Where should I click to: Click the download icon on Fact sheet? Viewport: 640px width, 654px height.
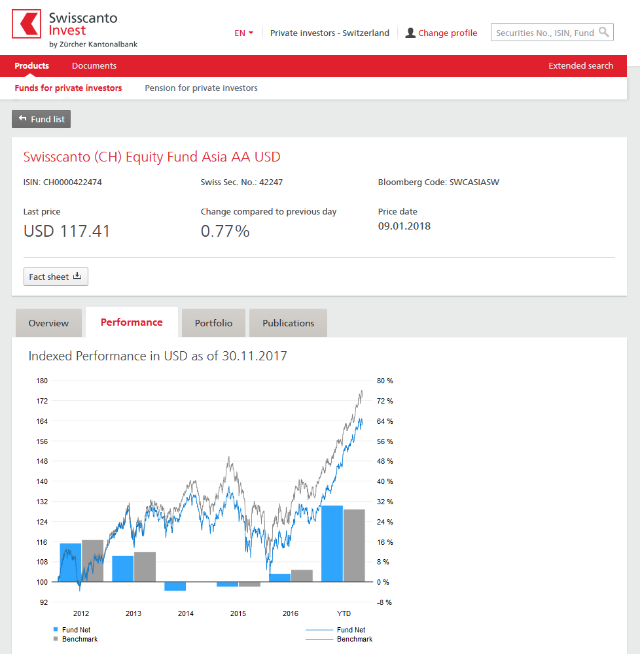click(78, 277)
